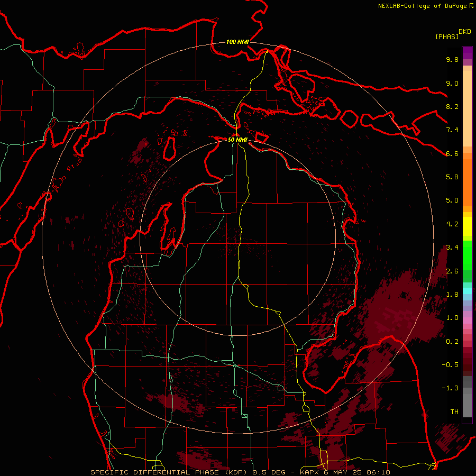Screen dimensions: 476x476
Task: Click the 9.8 value on the color scale
Action: tap(452, 59)
